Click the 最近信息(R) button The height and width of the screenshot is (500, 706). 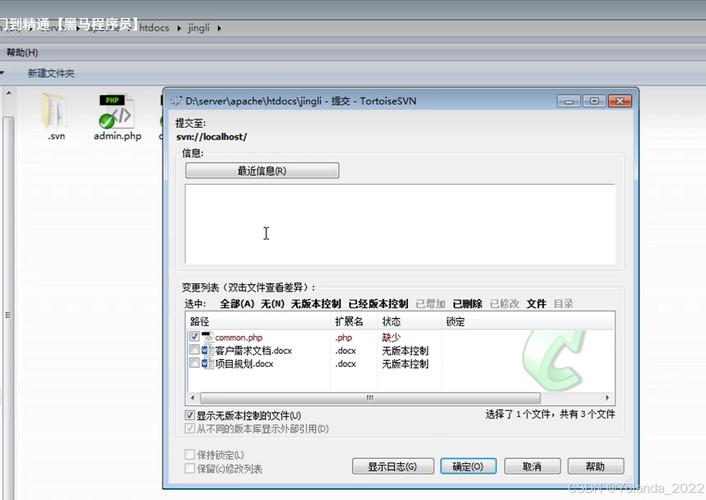[262, 171]
